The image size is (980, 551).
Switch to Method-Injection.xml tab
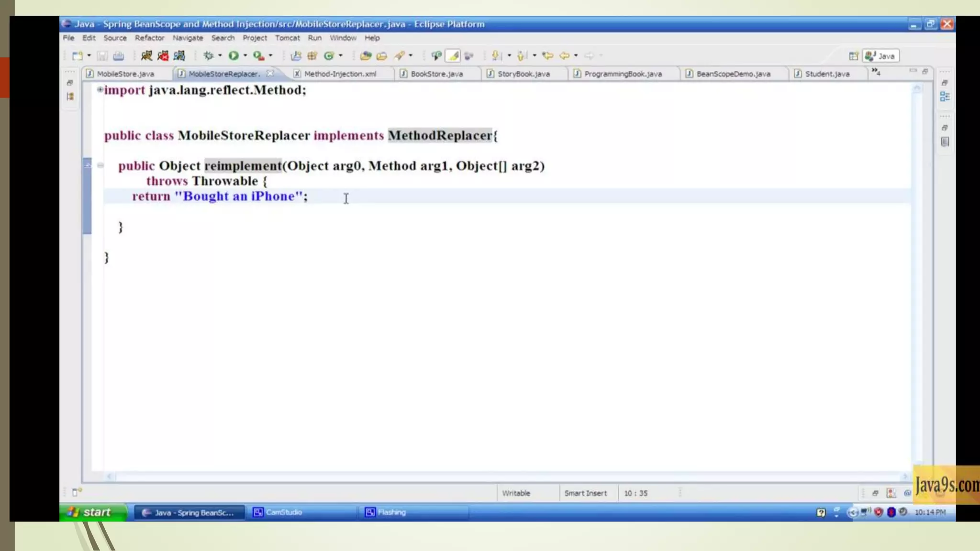340,74
